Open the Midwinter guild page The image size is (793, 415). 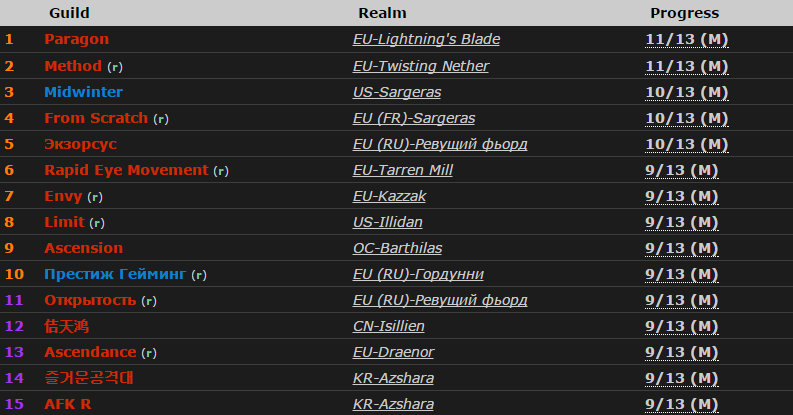pyautogui.click(x=83, y=92)
